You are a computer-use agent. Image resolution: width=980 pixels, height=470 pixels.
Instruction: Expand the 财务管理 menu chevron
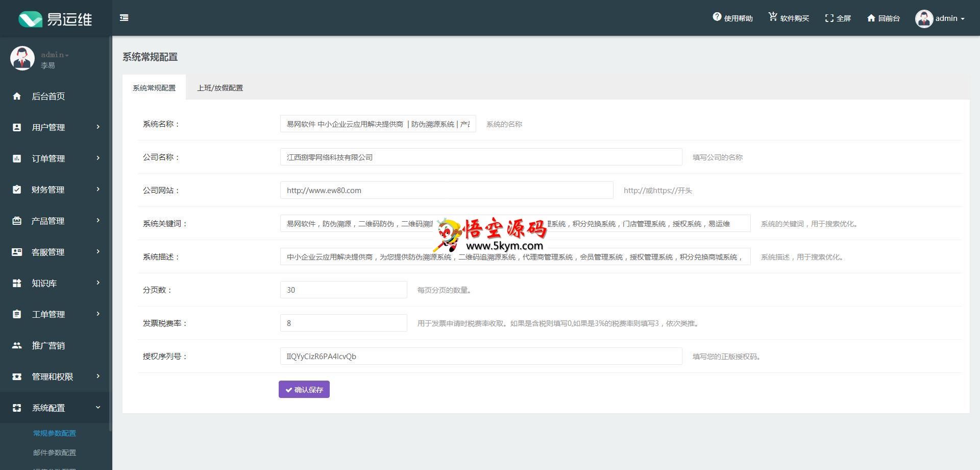(x=98, y=189)
